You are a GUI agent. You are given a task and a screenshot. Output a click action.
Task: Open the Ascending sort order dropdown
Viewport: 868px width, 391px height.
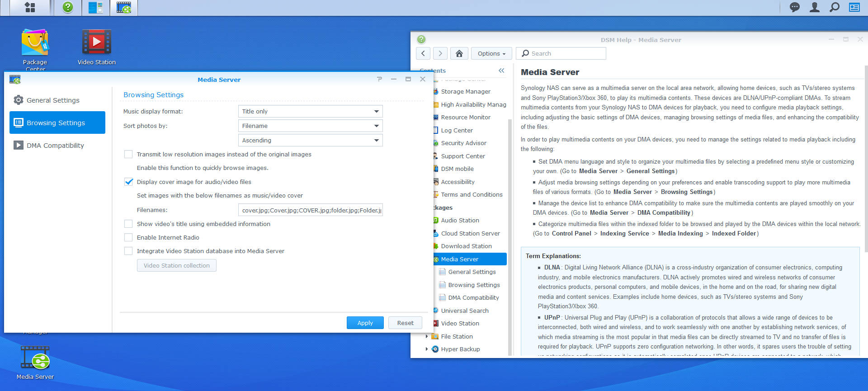click(310, 140)
